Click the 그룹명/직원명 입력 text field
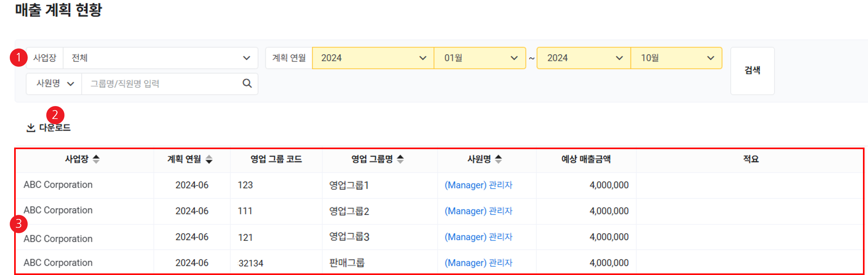The height and width of the screenshot is (275, 868). (x=162, y=84)
